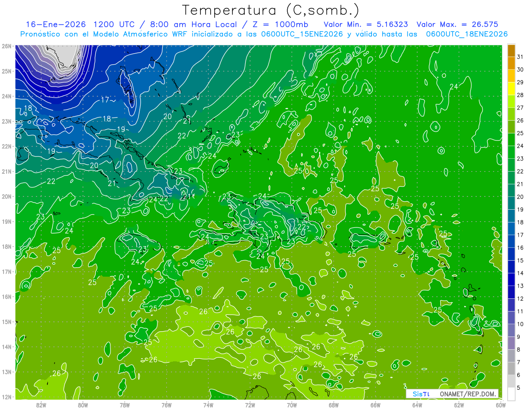The height and width of the screenshot is (411, 532).
Task: Click the green swatch between 23 and 24
Action: coord(511,152)
